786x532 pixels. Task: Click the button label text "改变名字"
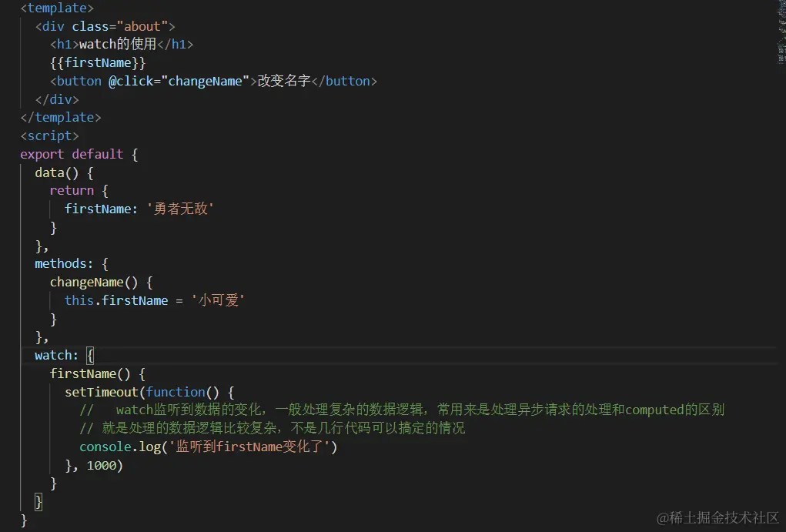click(284, 81)
